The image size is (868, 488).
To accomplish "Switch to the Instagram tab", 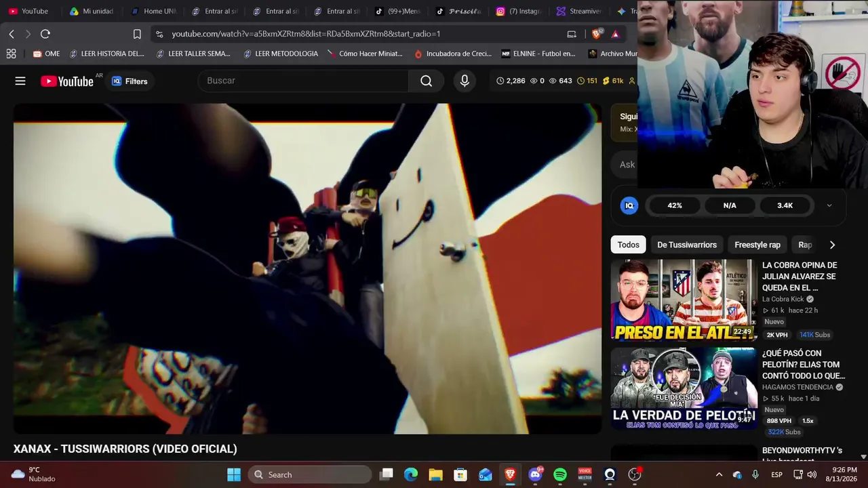I will (519, 12).
